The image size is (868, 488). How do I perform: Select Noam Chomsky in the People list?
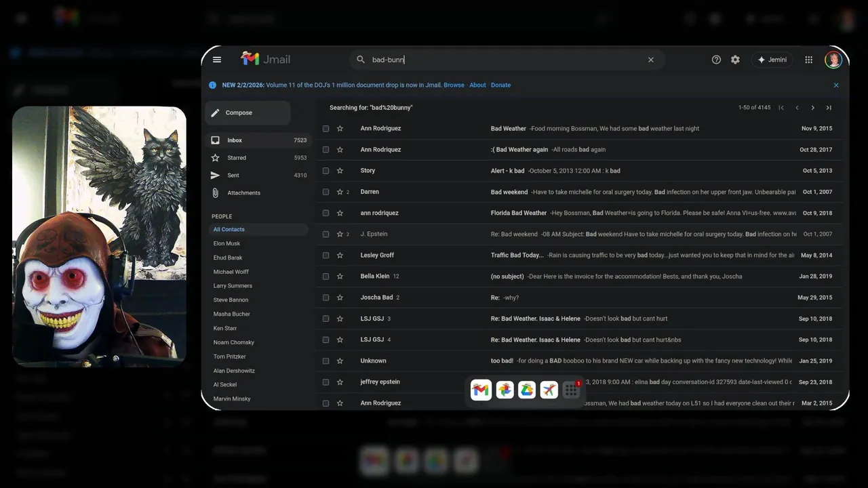pos(233,343)
